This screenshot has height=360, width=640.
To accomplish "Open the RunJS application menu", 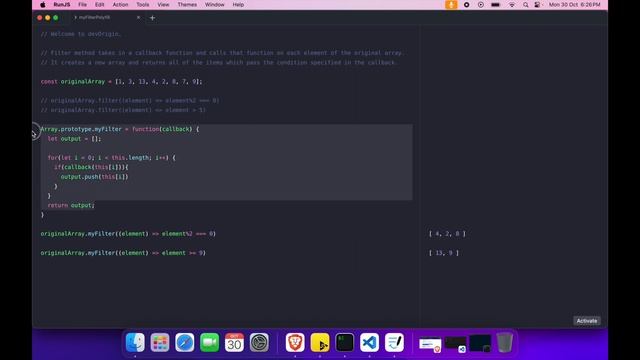I will pyautogui.click(x=62, y=5).
